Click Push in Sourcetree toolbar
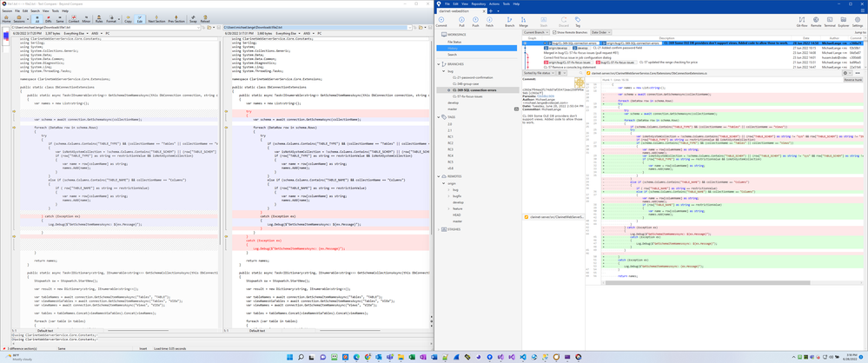868x363 pixels. pos(475,22)
